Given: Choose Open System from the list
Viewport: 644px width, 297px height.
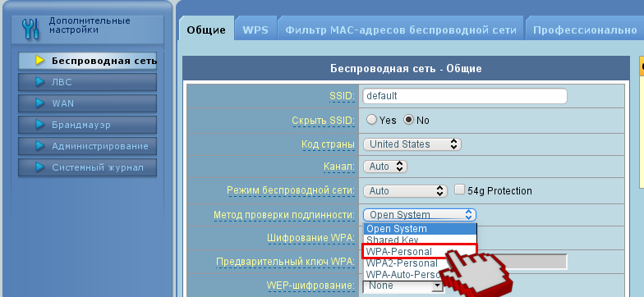Looking at the screenshot, I should click(x=421, y=228).
